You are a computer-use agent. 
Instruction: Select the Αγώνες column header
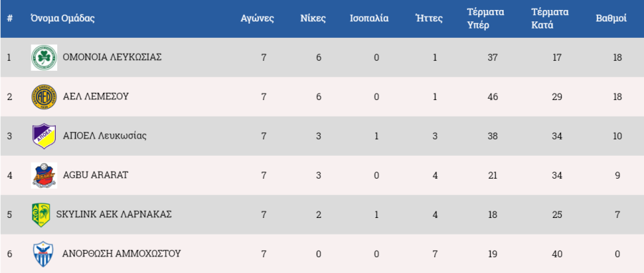(257, 19)
